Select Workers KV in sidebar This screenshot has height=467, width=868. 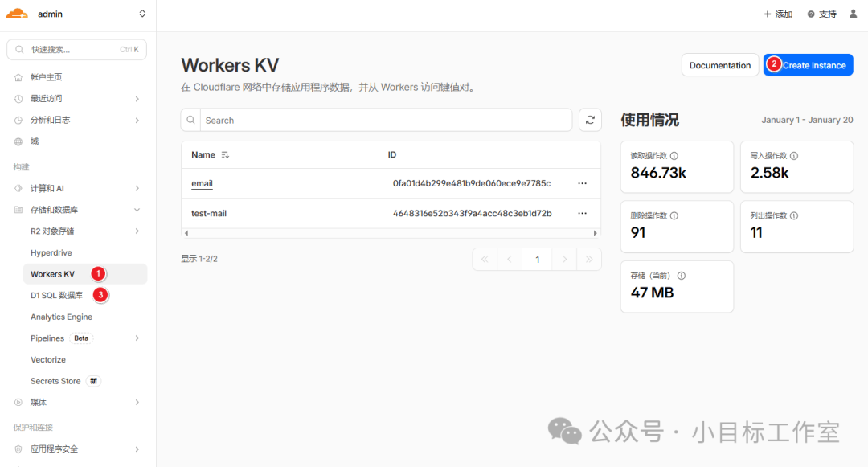[85, 274]
